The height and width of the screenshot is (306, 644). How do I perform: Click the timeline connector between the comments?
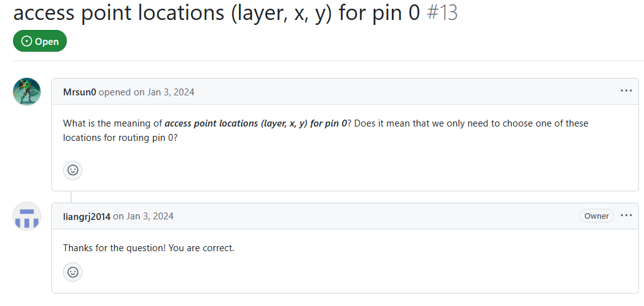pyautogui.click(x=71, y=197)
